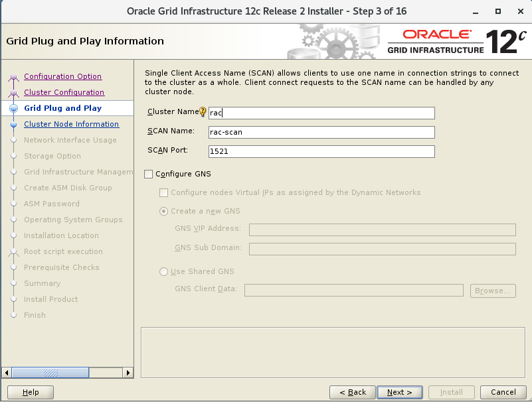The height and width of the screenshot is (402, 532).
Task: Open the Configuration Option step link
Action: click(63, 76)
